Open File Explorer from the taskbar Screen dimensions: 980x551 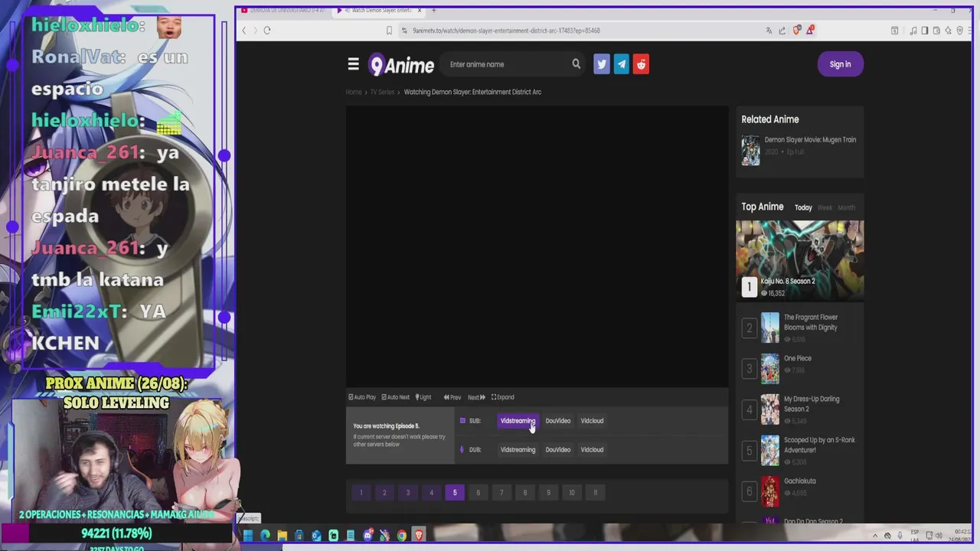pyautogui.click(x=282, y=536)
